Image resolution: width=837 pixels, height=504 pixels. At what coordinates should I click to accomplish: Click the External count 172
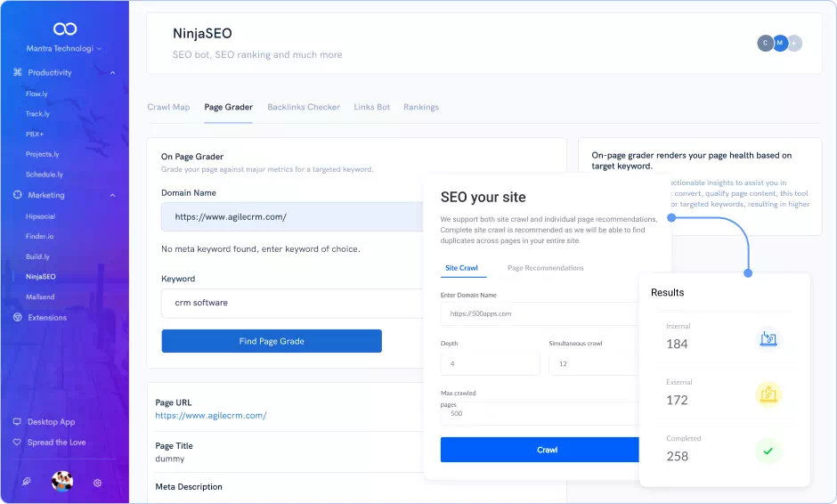click(x=677, y=401)
